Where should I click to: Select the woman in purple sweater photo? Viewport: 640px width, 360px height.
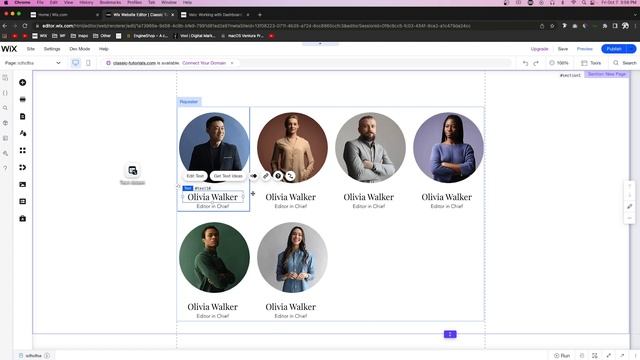click(x=448, y=148)
